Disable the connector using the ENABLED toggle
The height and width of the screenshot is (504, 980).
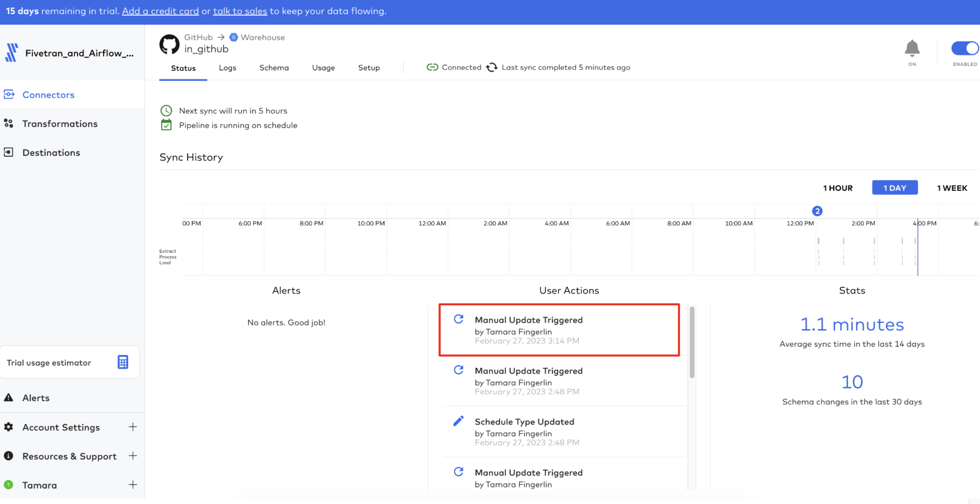coord(965,48)
